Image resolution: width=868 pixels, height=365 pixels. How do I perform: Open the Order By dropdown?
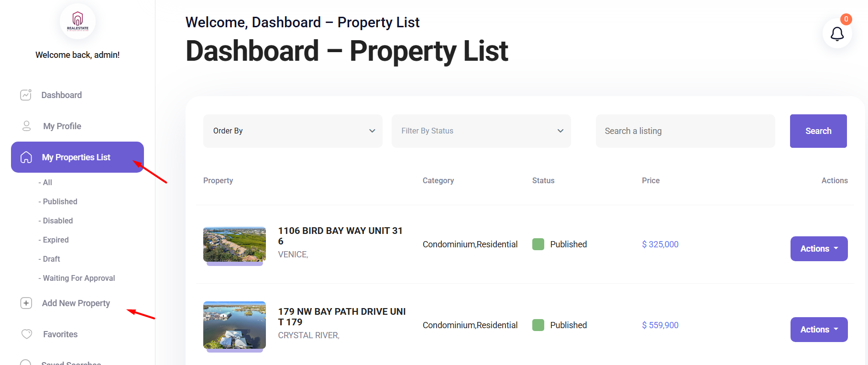point(293,131)
